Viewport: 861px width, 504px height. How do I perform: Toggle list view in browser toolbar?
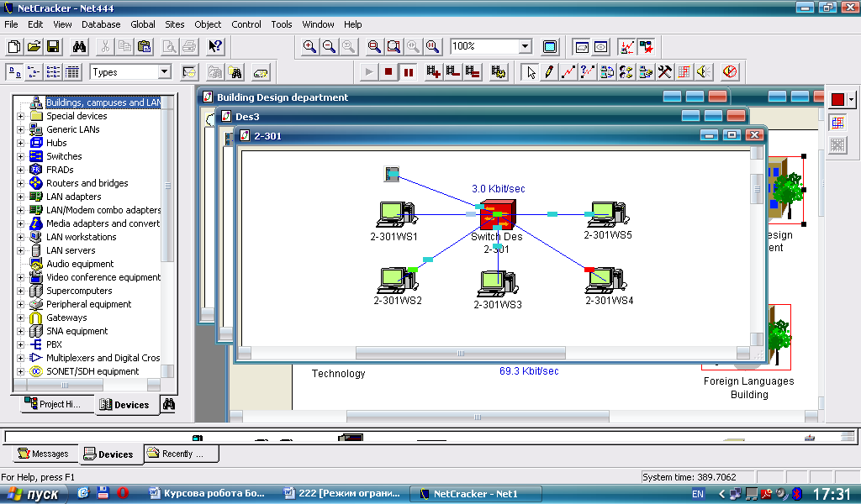pyautogui.click(x=53, y=72)
